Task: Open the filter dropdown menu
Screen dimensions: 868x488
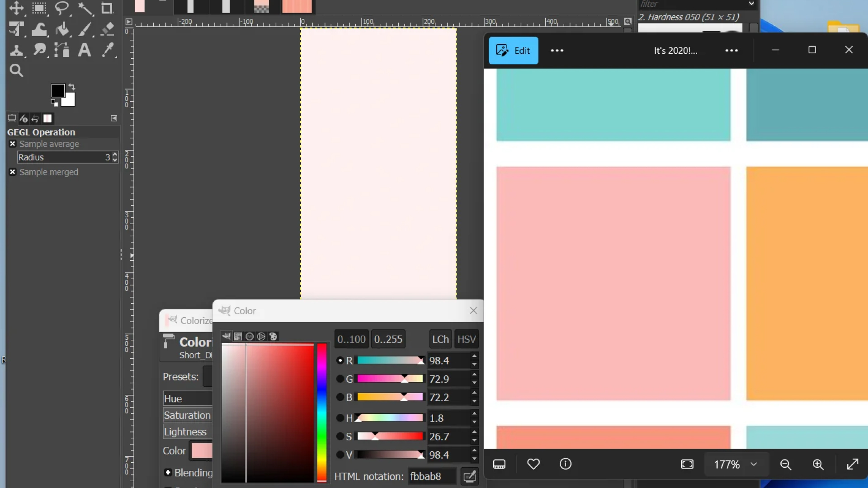Action: (x=751, y=4)
